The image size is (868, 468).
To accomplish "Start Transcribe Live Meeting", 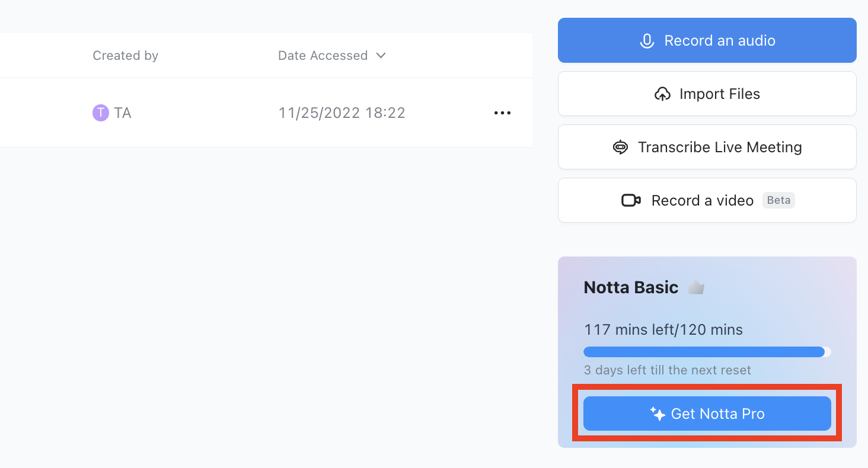I will [x=707, y=147].
